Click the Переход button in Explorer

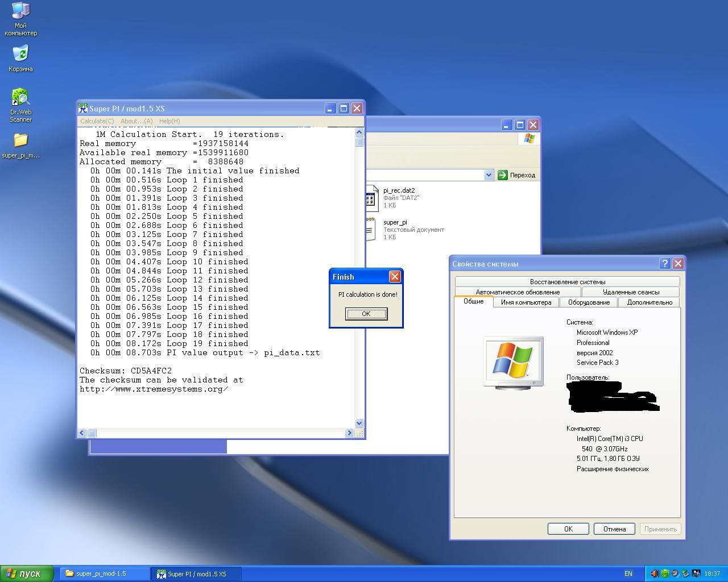click(517, 175)
